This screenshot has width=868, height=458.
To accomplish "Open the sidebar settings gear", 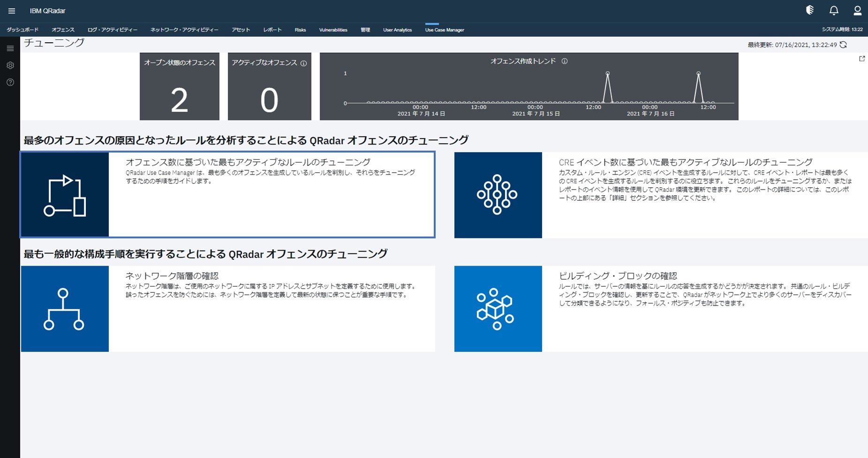I will point(10,65).
